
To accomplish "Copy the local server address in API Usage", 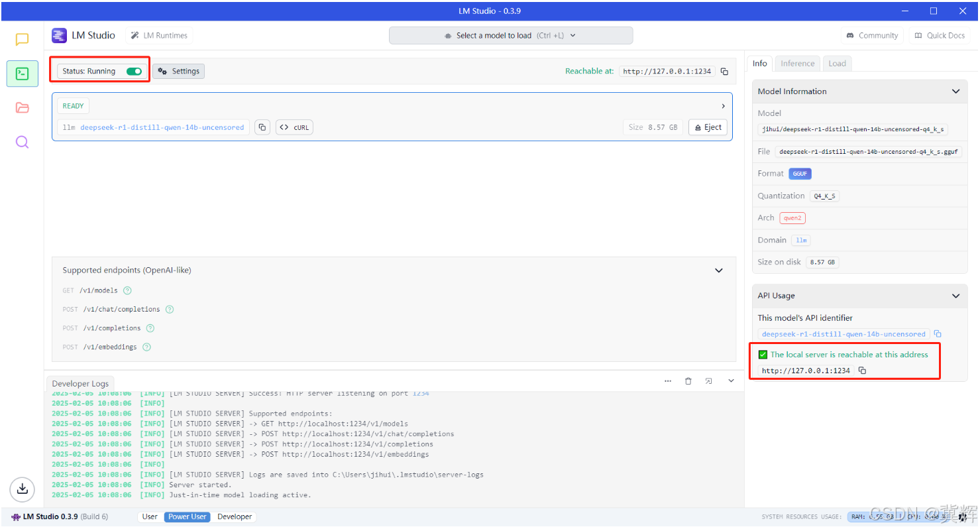I will (862, 371).
